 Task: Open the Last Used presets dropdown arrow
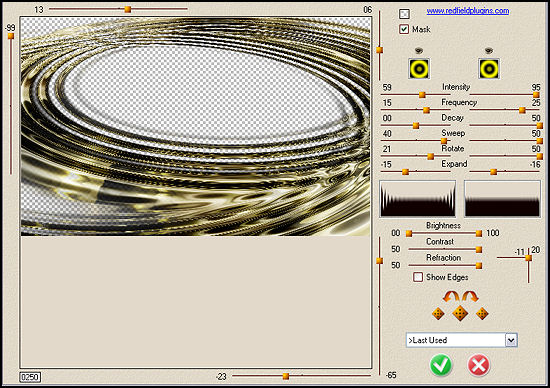511,340
